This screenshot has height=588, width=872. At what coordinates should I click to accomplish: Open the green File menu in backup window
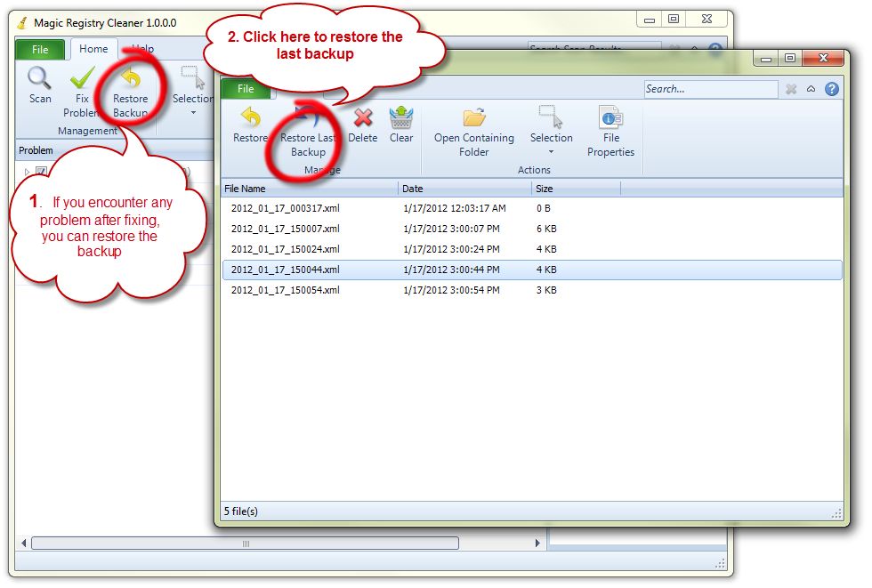pos(246,89)
